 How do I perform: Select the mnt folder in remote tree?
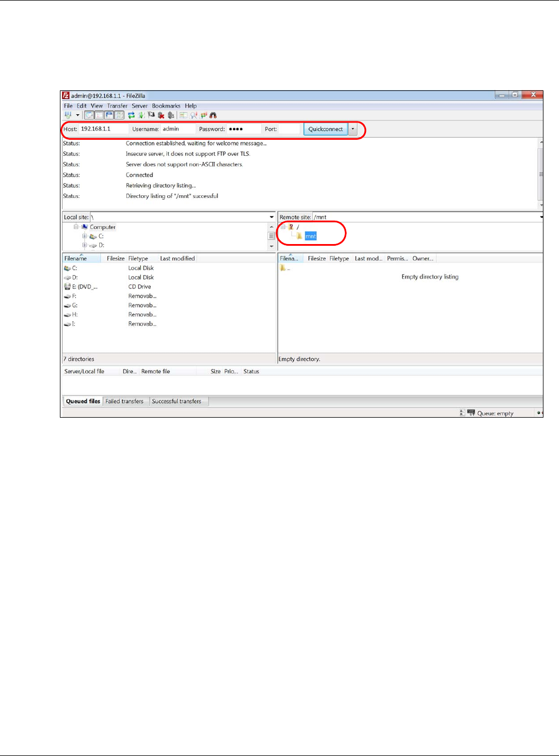311,236
